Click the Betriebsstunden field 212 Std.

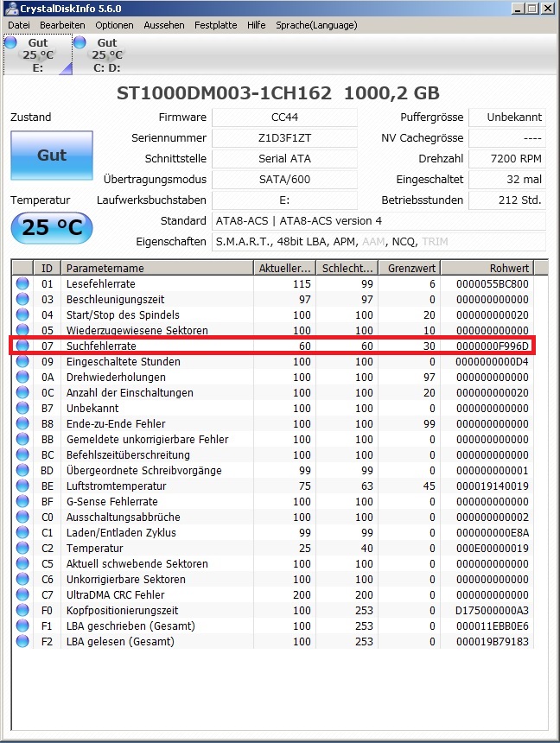(507, 200)
